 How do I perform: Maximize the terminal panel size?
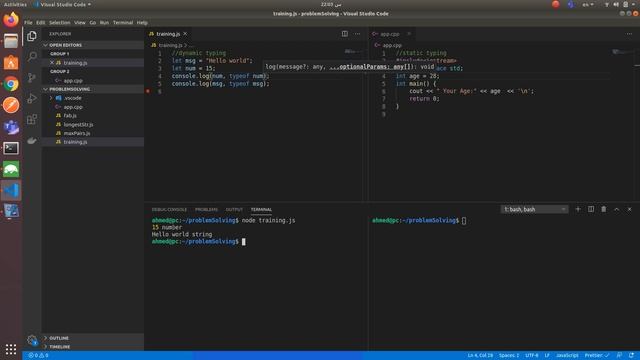tap(617, 209)
